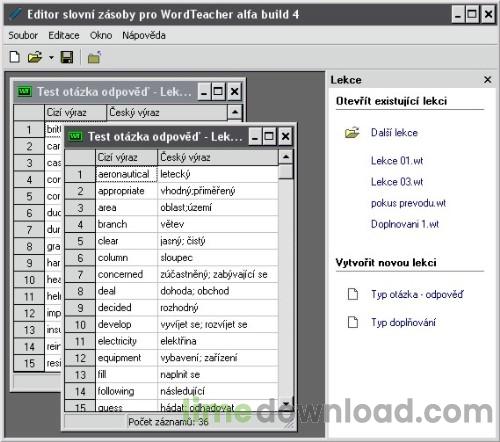Click the Open folder toolbar icon

point(35,57)
